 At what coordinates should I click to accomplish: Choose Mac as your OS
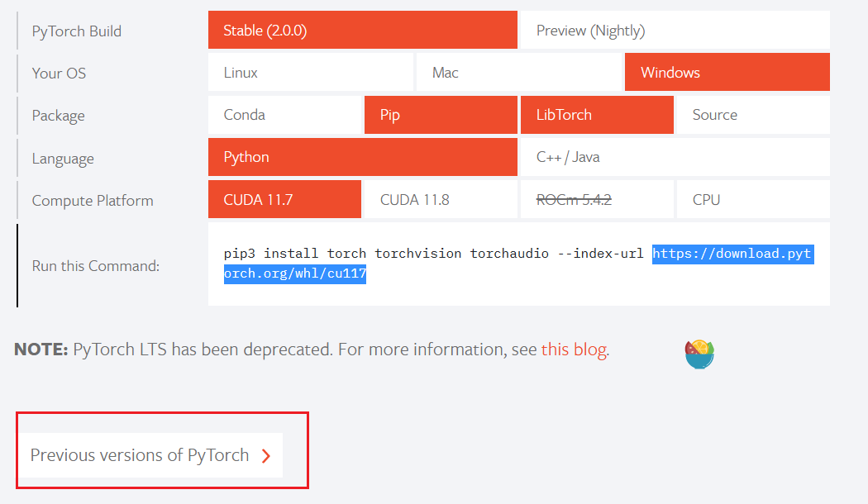[x=518, y=72]
